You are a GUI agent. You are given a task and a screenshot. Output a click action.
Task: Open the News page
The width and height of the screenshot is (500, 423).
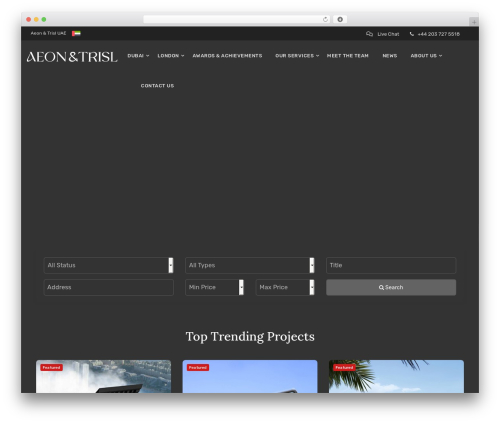point(390,56)
